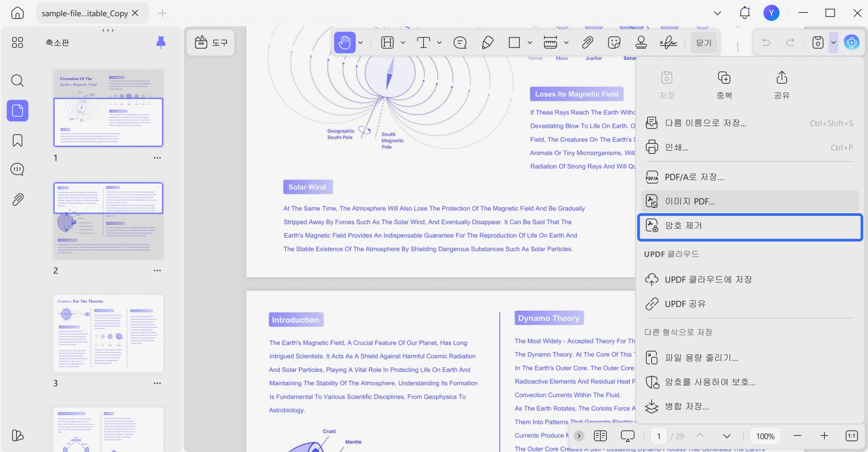The width and height of the screenshot is (868, 452).
Task: Click the save disk icon in toolbar
Action: (818, 43)
